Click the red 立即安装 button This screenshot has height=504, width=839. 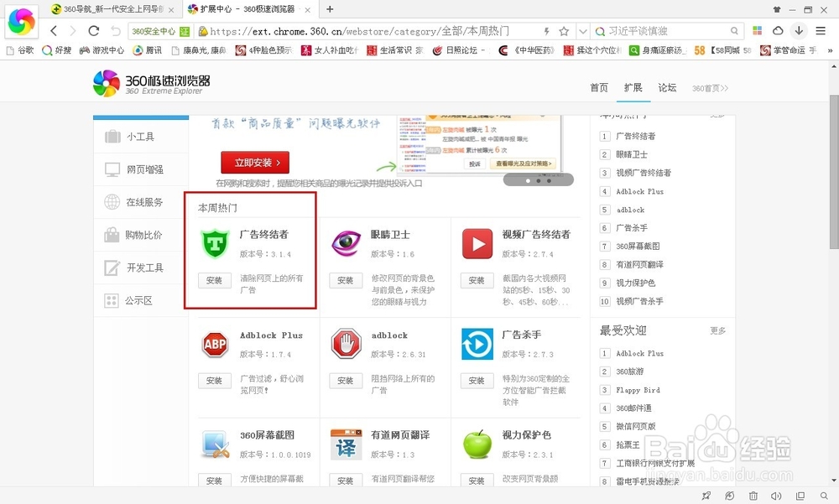click(x=255, y=163)
